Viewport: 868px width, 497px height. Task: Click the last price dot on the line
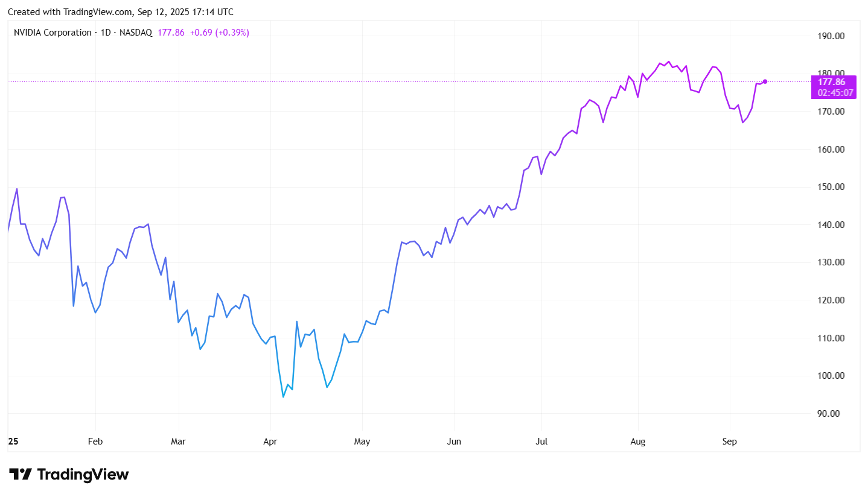tap(765, 81)
